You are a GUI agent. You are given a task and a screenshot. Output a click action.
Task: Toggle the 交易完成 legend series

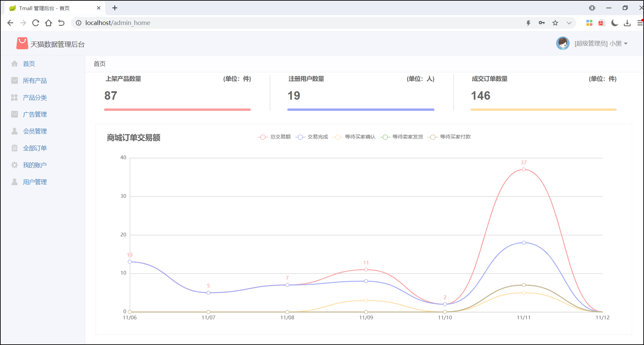(x=312, y=137)
